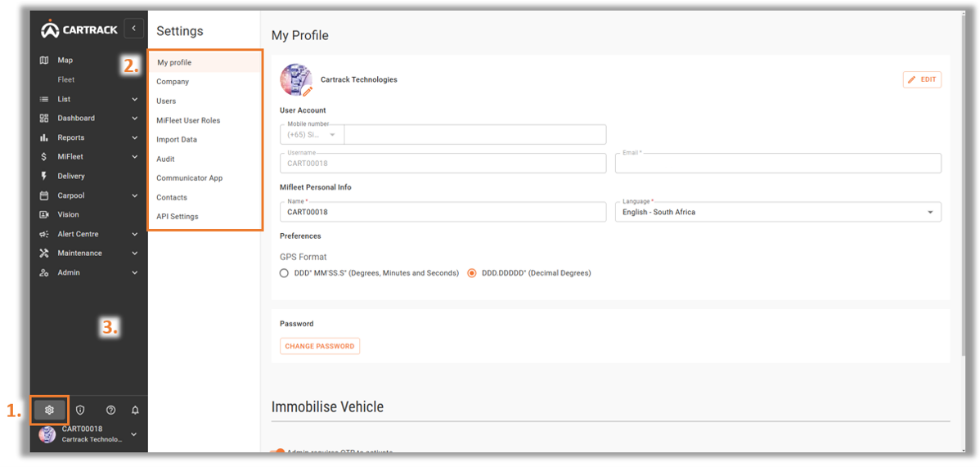Expand the Carpool menu chevron
The image size is (980, 467).
pyautogui.click(x=134, y=195)
